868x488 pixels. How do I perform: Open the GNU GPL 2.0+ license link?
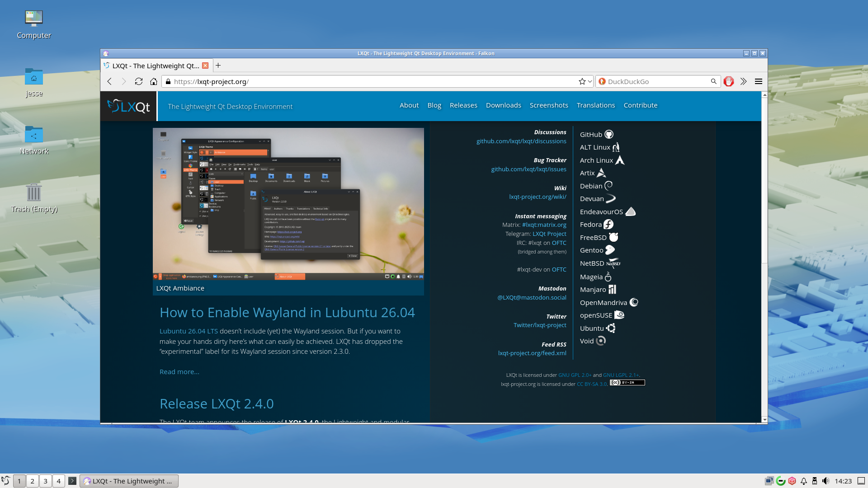point(575,375)
